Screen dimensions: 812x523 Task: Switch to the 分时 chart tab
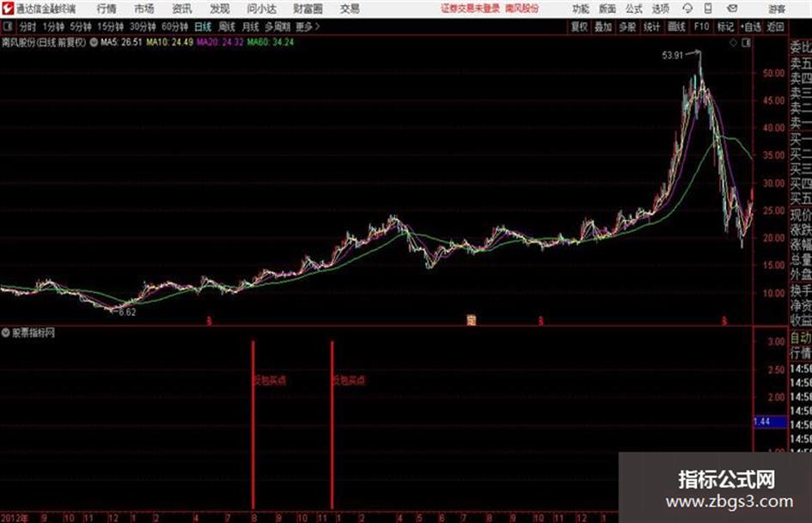[28, 27]
